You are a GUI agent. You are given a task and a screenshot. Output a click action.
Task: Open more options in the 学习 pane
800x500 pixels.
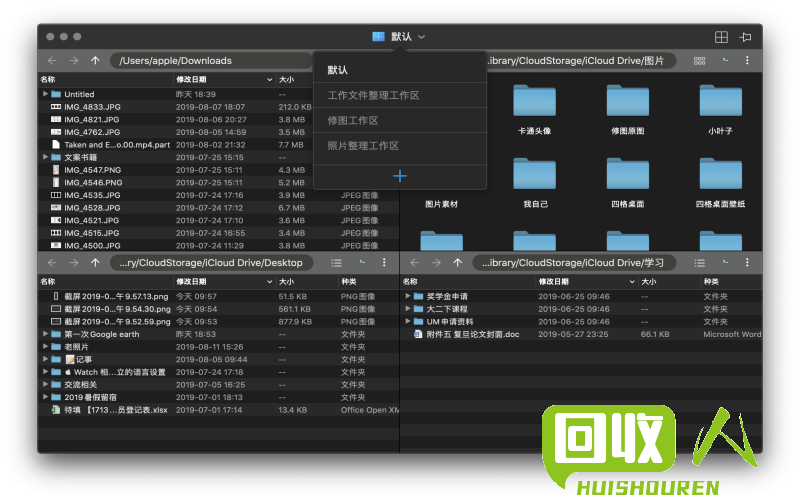pyautogui.click(x=747, y=262)
